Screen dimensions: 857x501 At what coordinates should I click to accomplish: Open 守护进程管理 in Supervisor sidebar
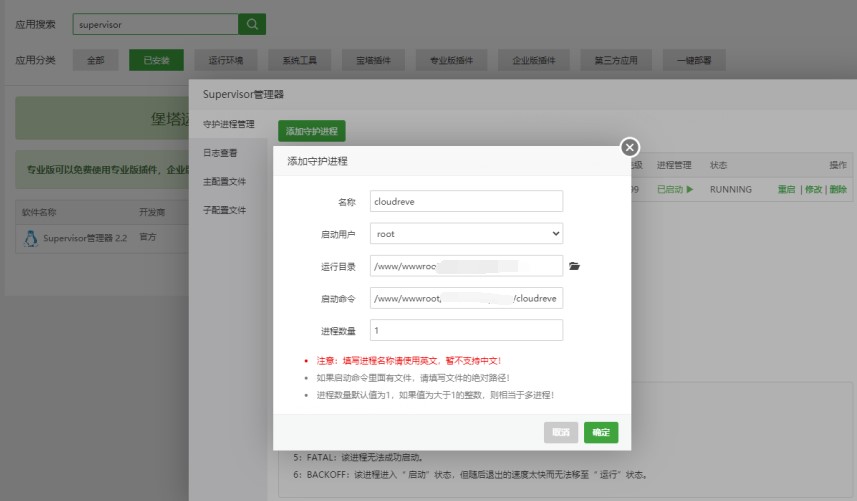click(x=228, y=124)
